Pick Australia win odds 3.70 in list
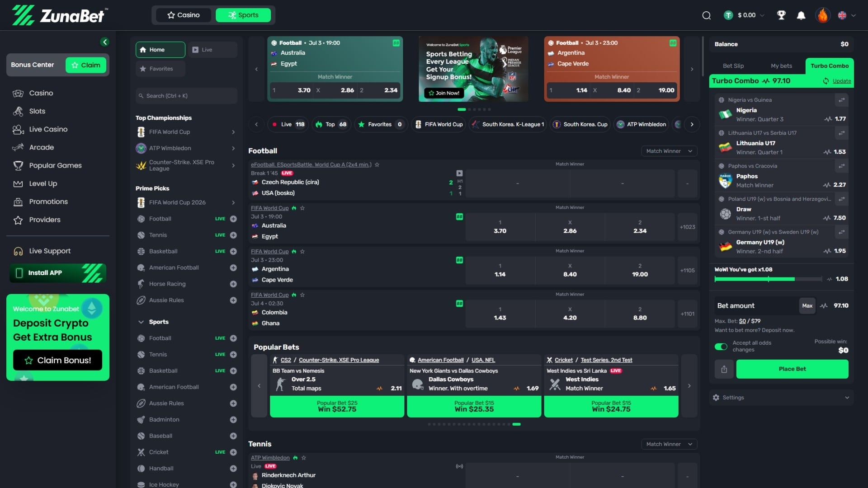Image resolution: width=868 pixels, height=488 pixels. (x=500, y=227)
